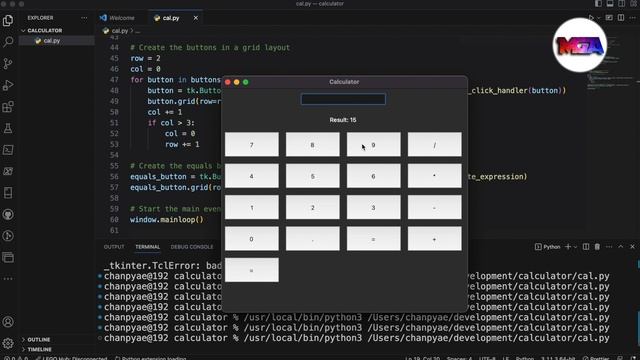
Task: Open the GitHub view in the activity bar
Action: pyautogui.click(x=8, y=214)
